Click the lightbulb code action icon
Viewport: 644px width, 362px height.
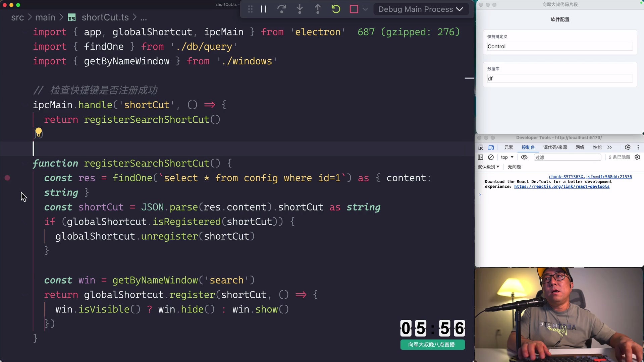38,132
